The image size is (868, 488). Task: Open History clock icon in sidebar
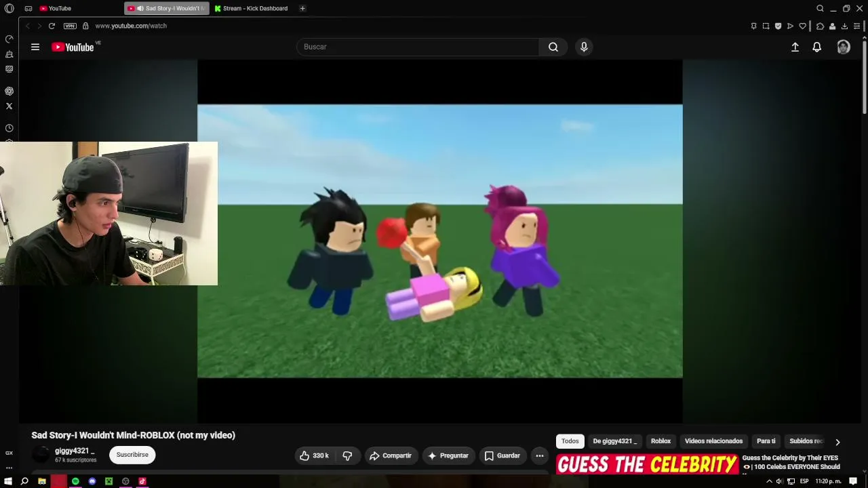coord(9,128)
